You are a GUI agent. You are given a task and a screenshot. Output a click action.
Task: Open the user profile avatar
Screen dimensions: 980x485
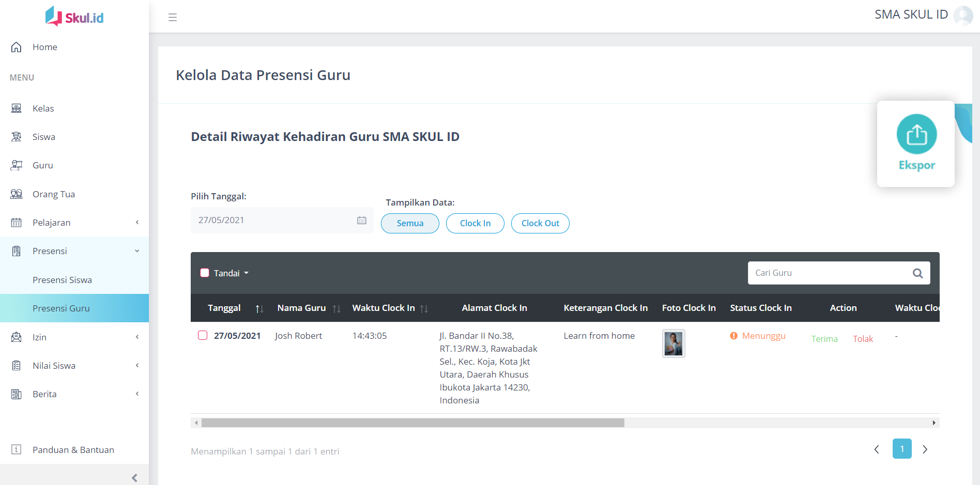pos(963,15)
